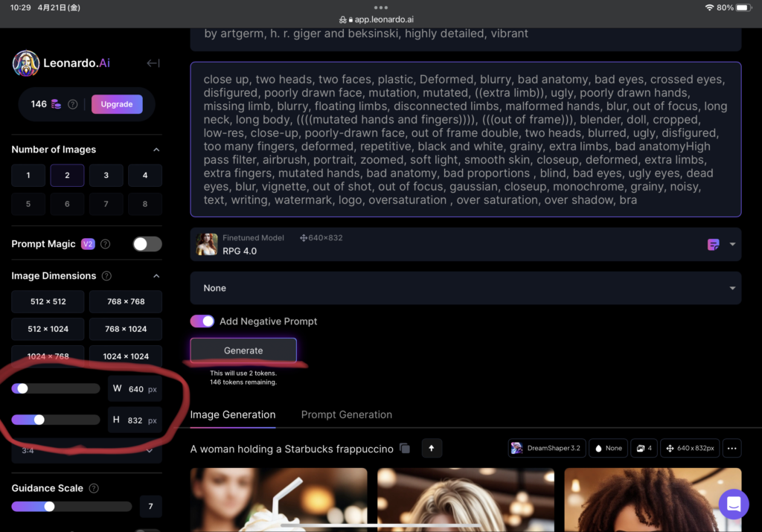Screen dimensions: 762x532
Task: Open the Prompt Magic help icon
Action: pos(106,244)
